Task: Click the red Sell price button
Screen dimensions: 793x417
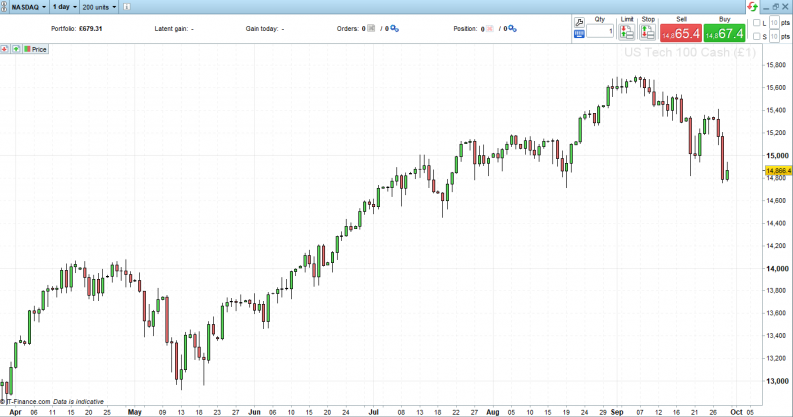Action: coord(681,33)
